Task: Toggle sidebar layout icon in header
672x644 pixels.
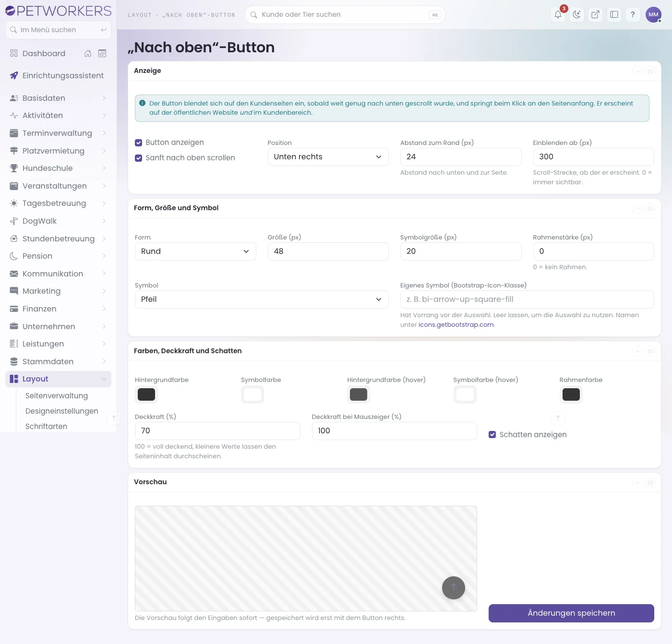Action: pos(614,14)
